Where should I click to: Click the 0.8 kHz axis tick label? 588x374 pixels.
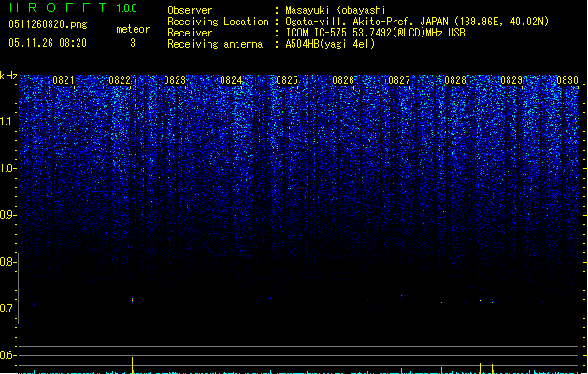coord(7,262)
